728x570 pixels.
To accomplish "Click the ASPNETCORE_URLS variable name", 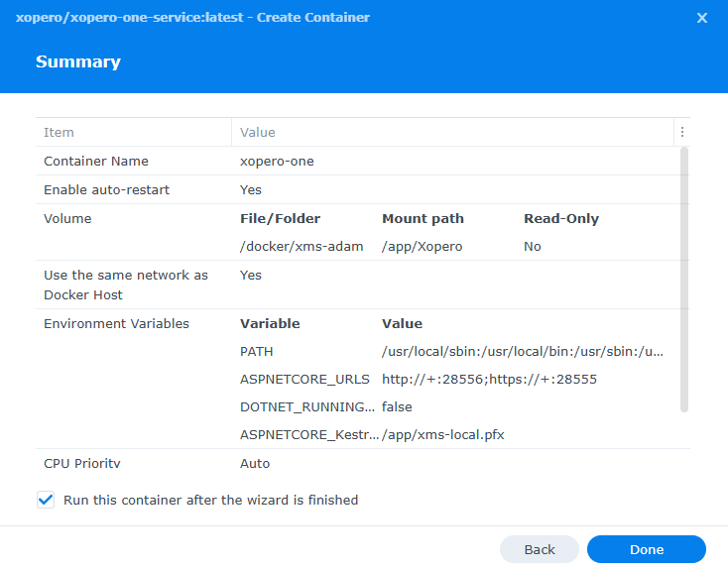I will coord(304,379).
